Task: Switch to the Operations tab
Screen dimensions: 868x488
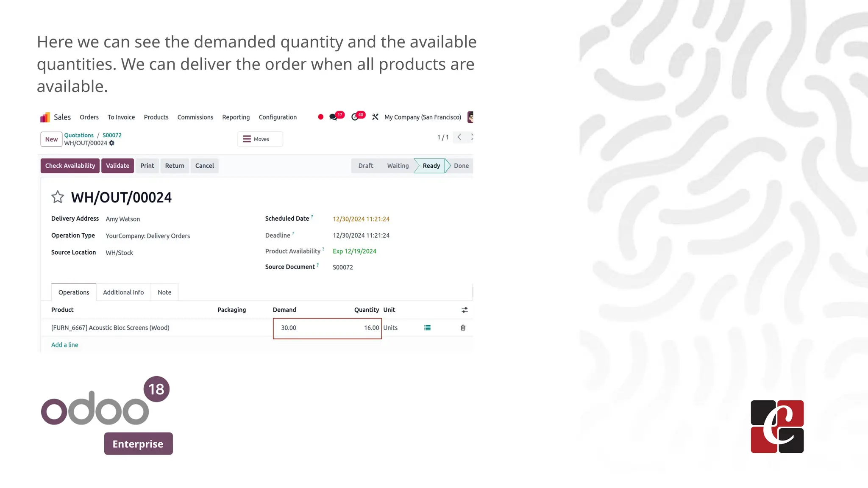Action: click(74, 292)
